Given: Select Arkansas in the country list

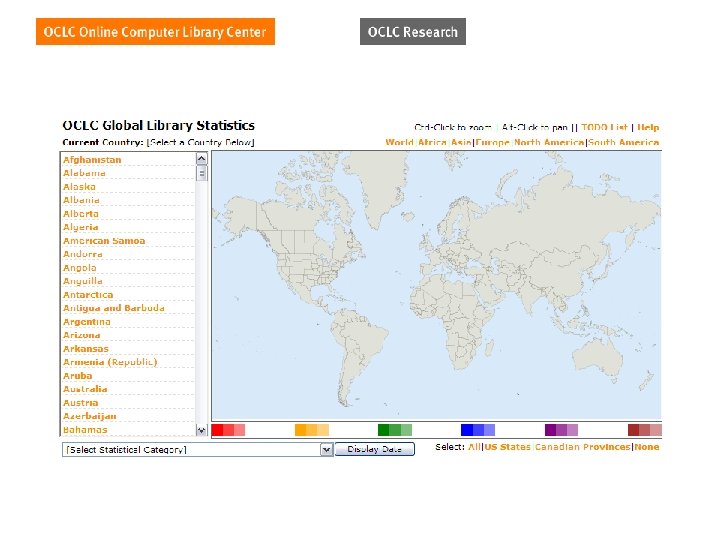Looking at the screenshot, I should coord(86,349).
